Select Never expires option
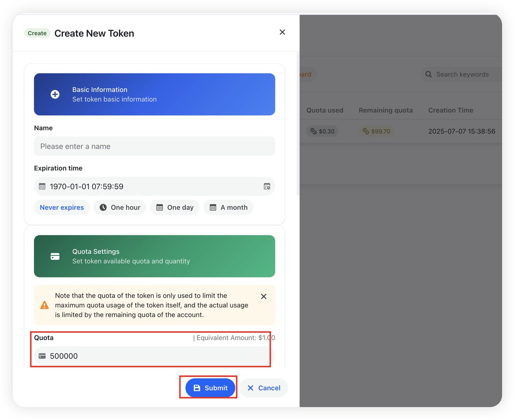515x420 pixels. pos(62,207)
